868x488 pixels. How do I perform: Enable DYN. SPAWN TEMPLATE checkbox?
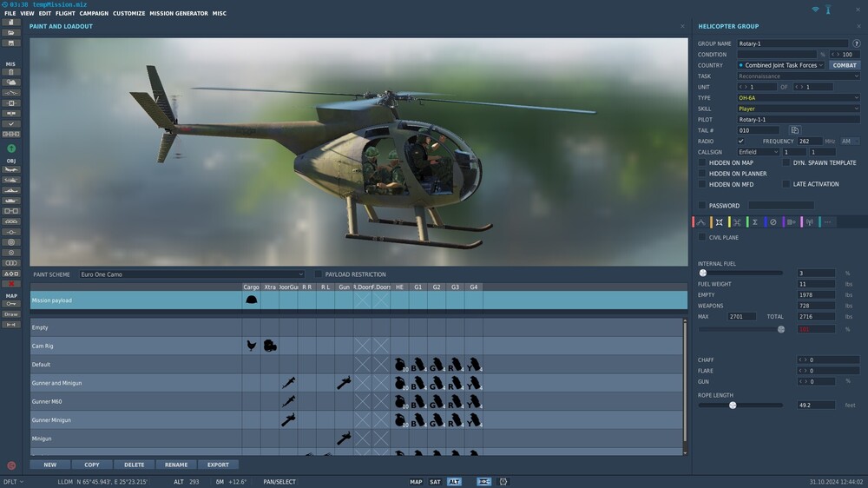tap(786, 163)
